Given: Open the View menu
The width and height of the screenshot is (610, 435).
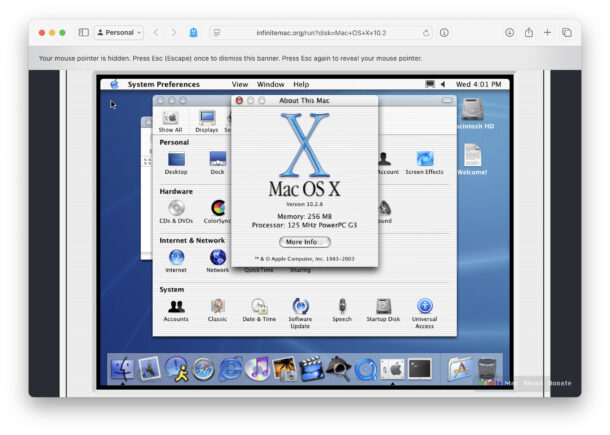Looking at the screenshot, I should point(240,85).
